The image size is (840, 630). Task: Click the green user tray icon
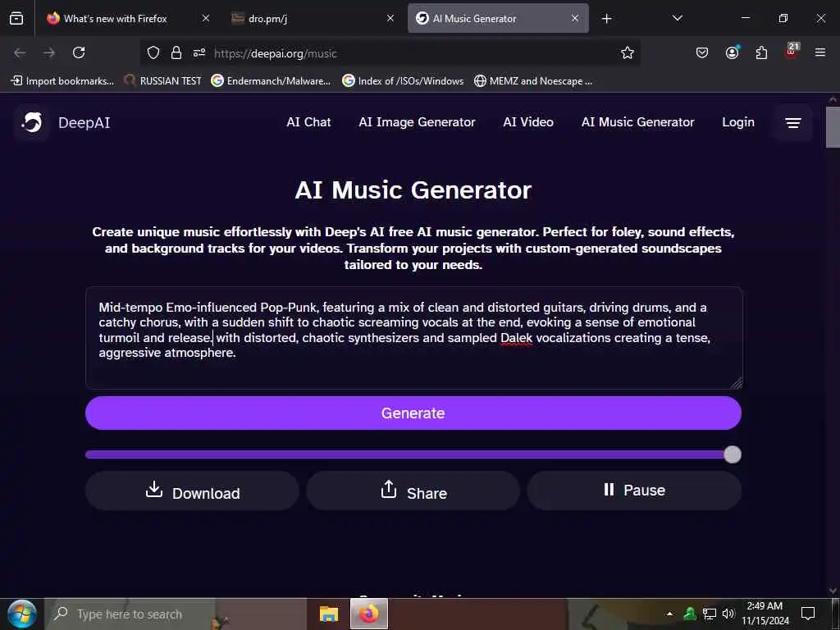[690, 614]
